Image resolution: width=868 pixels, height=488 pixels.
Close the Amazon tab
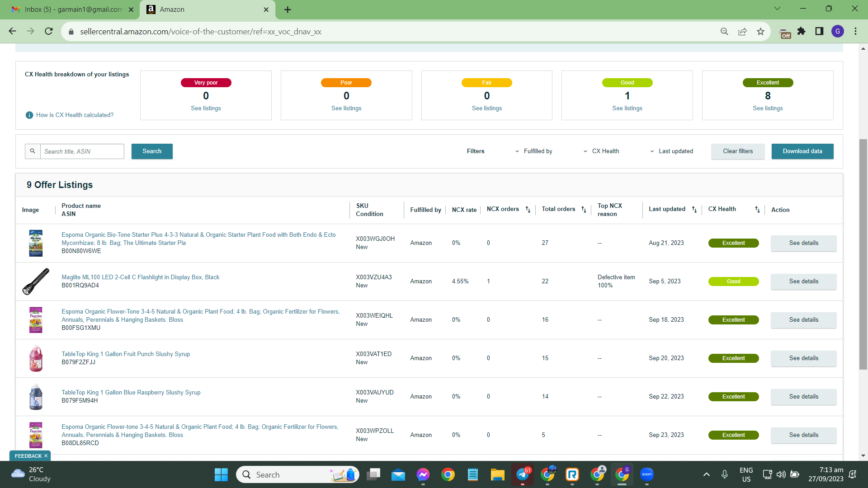point(266,9)
